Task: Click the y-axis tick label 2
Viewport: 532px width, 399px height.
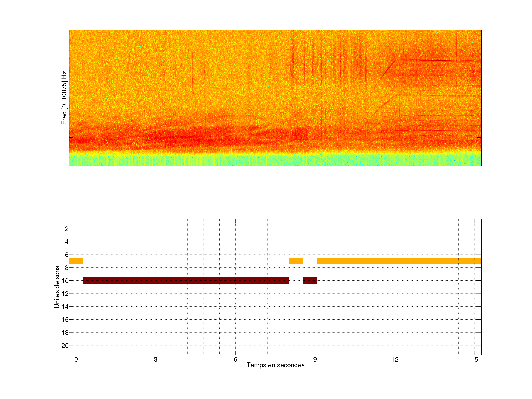Action: 67,229
